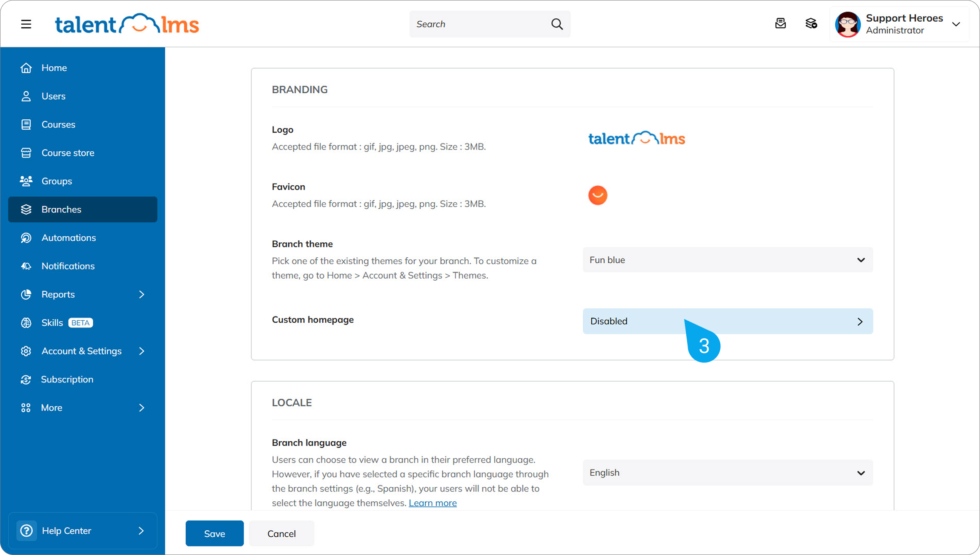The width and height of the screenshot is (980, 555).
Task: Click the Custom homepage right chevron
Action: click(x=860, y=322)
